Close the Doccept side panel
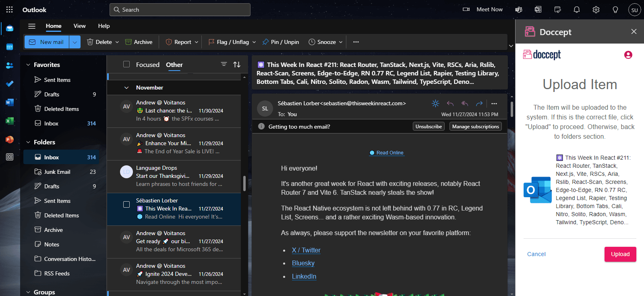Viewport: 644px width, 296px height. pyautogui.click(x=634, y=31)
